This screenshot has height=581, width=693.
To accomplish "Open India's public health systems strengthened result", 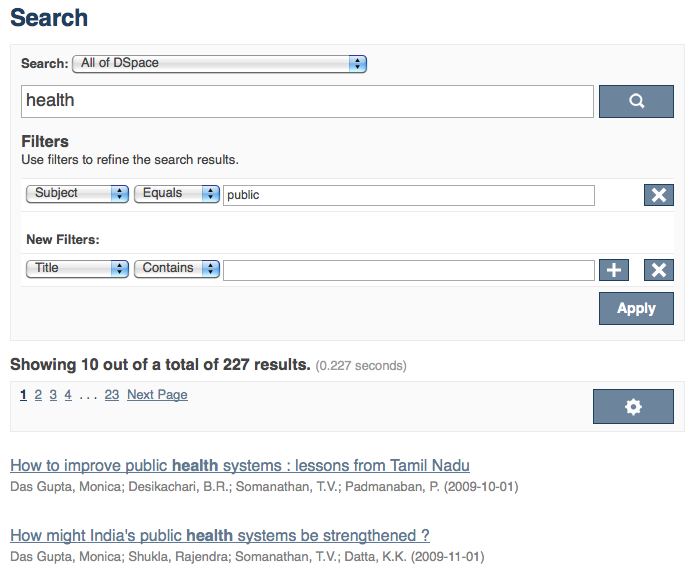I will [x=219, y=535].
